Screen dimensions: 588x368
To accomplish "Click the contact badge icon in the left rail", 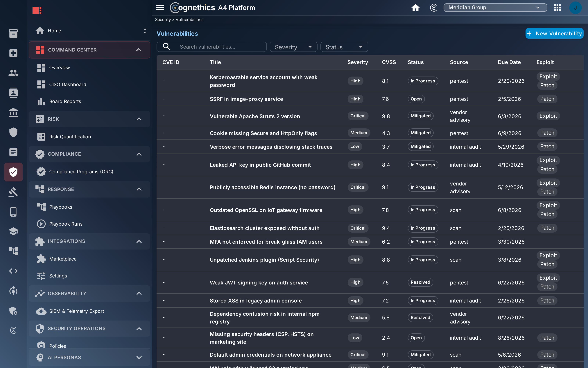I will [13, 93].
